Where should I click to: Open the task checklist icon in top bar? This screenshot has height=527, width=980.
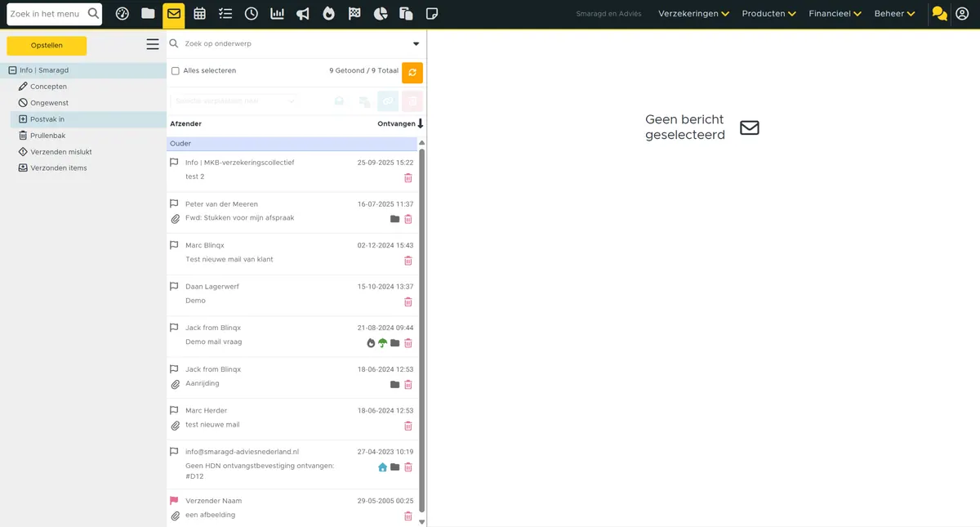point(225,14)
